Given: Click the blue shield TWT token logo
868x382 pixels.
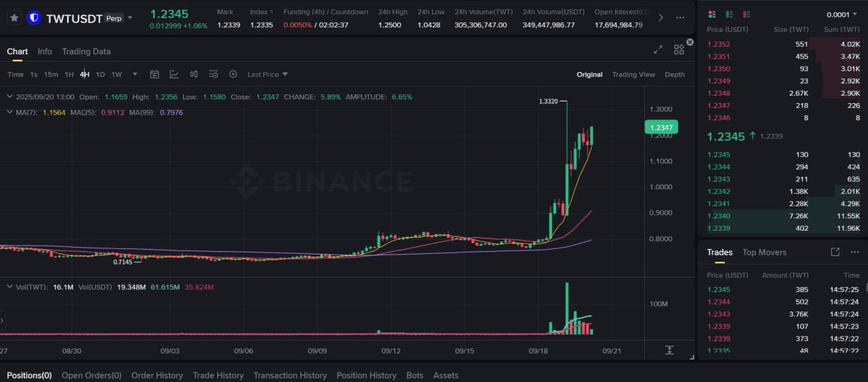Looking at the screenshot, I should pos(34,18).
